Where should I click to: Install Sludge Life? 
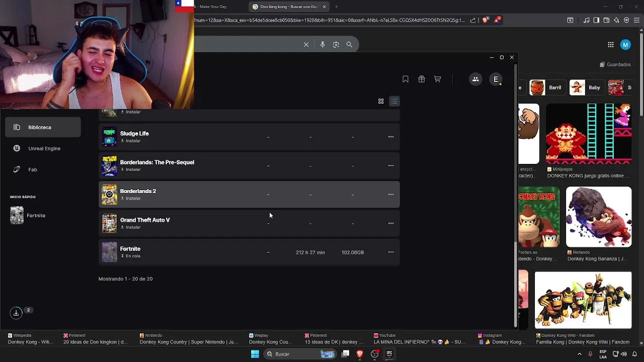pyautogui.click(x=131, y=141)
